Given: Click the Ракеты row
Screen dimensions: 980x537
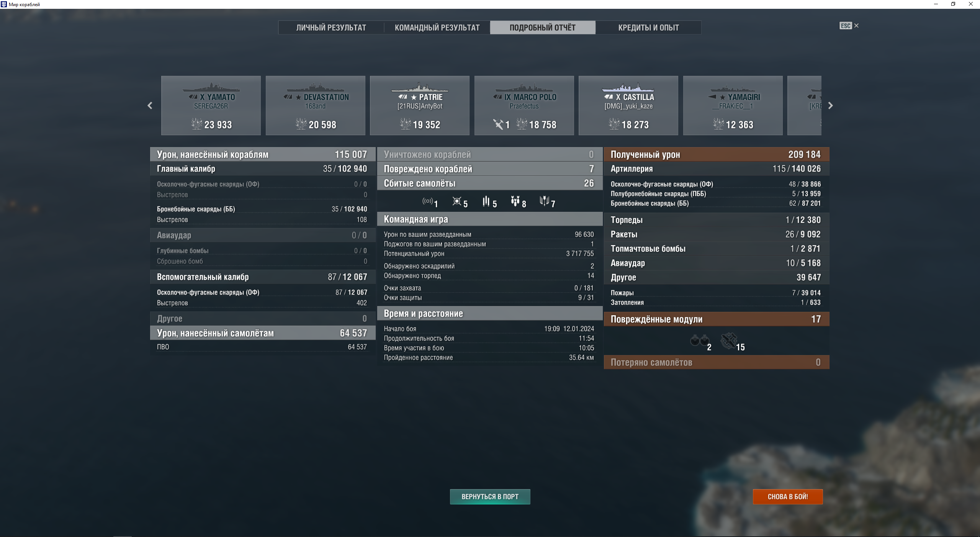Looking at the screenshot, I should tap(717, 234).
